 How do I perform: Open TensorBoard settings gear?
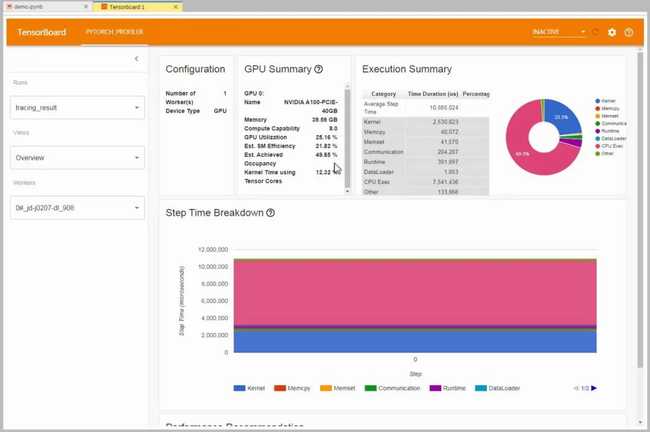pos(612,32)
